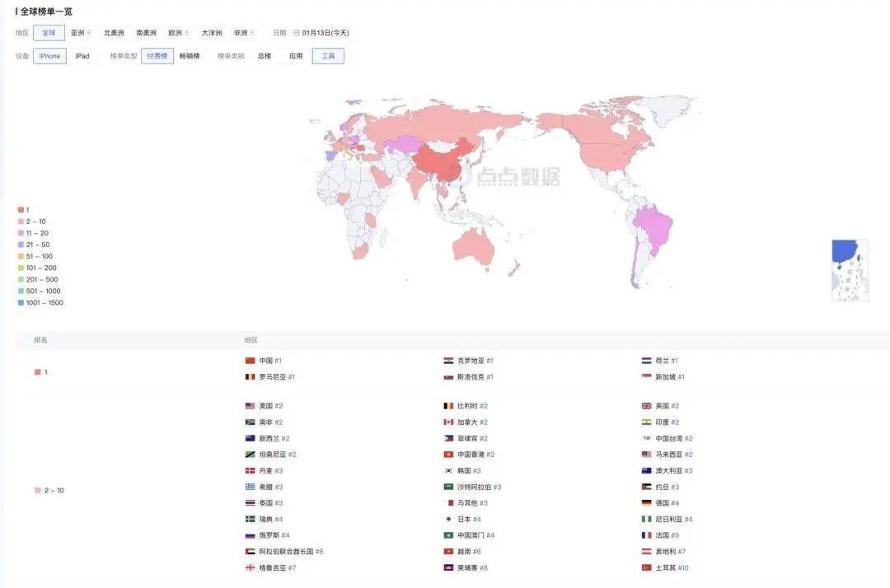Select the 北美洲 region tab
The height and width of the screenshot is (588, 890).
pos(114,32)
